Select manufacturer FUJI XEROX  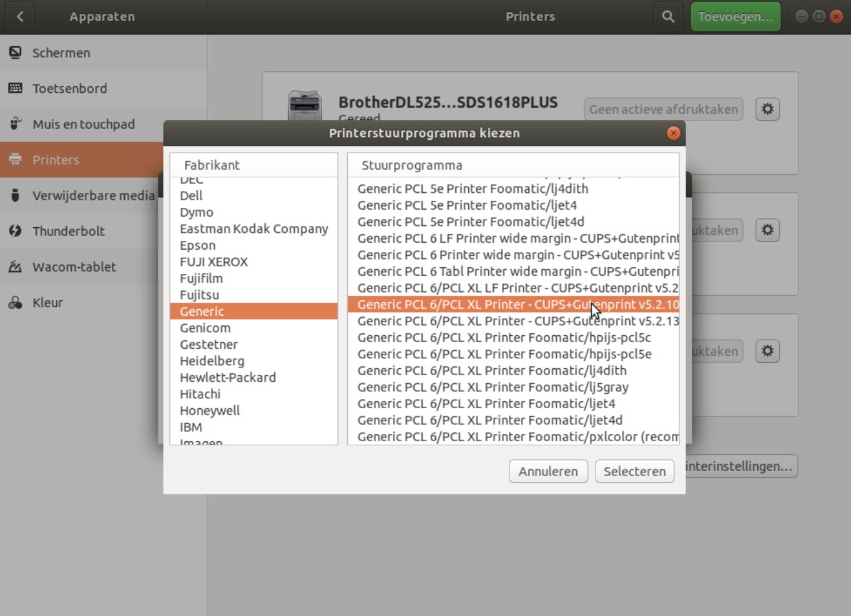pyautogui.click(x=253, y=262)
